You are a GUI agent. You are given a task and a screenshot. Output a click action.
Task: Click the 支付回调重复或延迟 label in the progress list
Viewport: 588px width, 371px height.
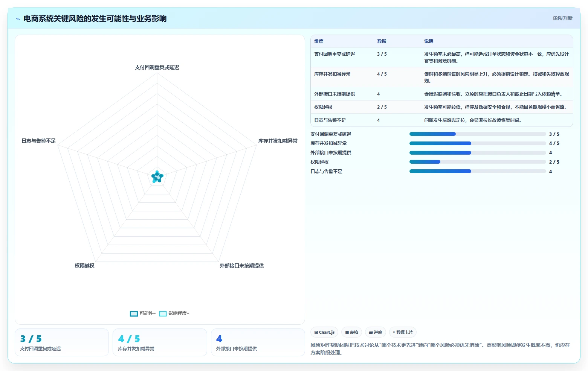point(331,134)
